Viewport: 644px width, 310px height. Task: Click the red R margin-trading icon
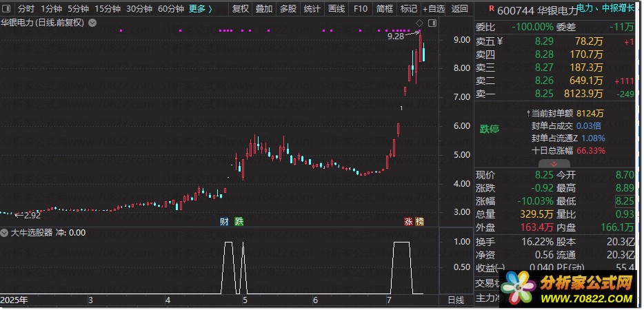pos(491,8)
